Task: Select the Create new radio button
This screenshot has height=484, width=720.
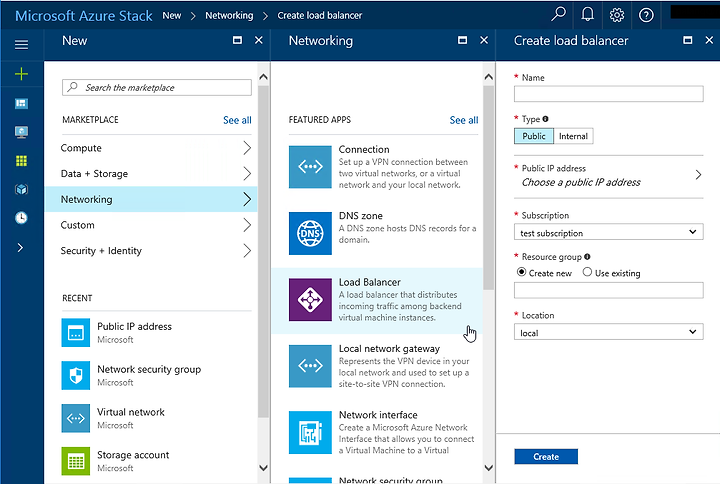Action: [521, 272]
